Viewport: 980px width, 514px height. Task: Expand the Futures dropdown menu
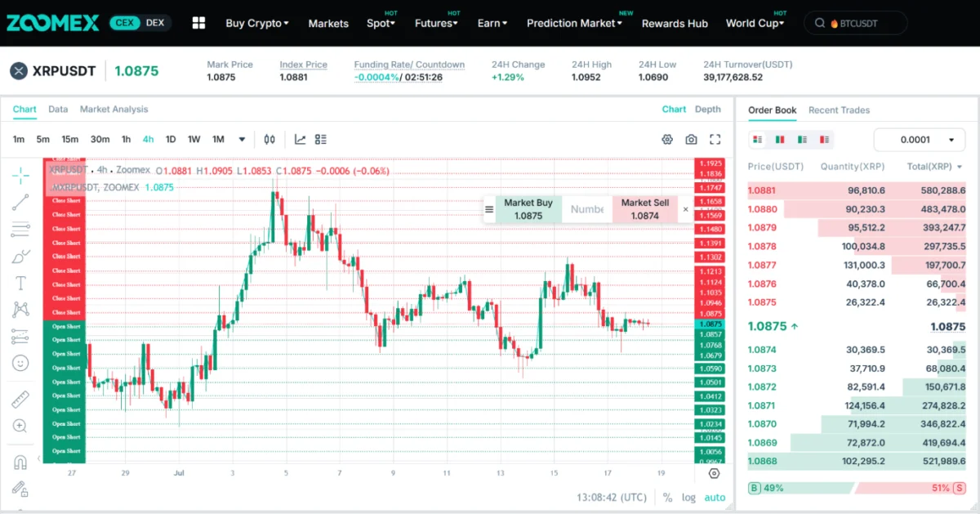click(x=437, y=24)
